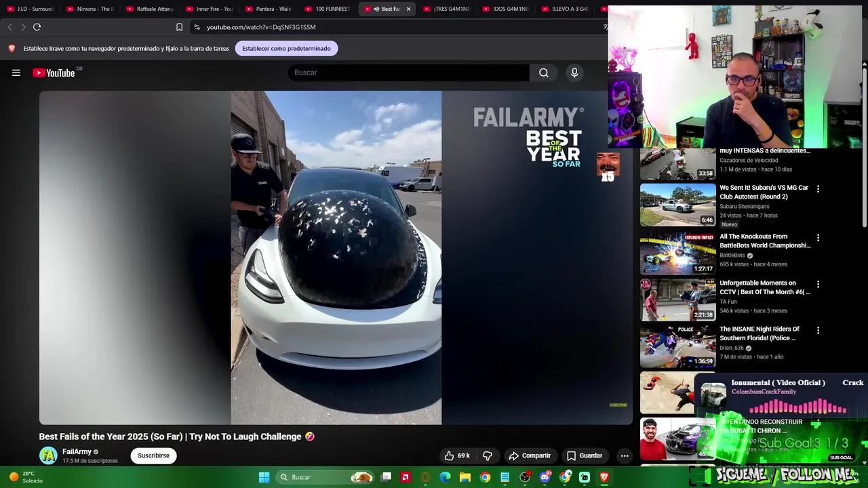
Task: Open options for Subaru's VS MG video
Action: (x=818, y=189)
